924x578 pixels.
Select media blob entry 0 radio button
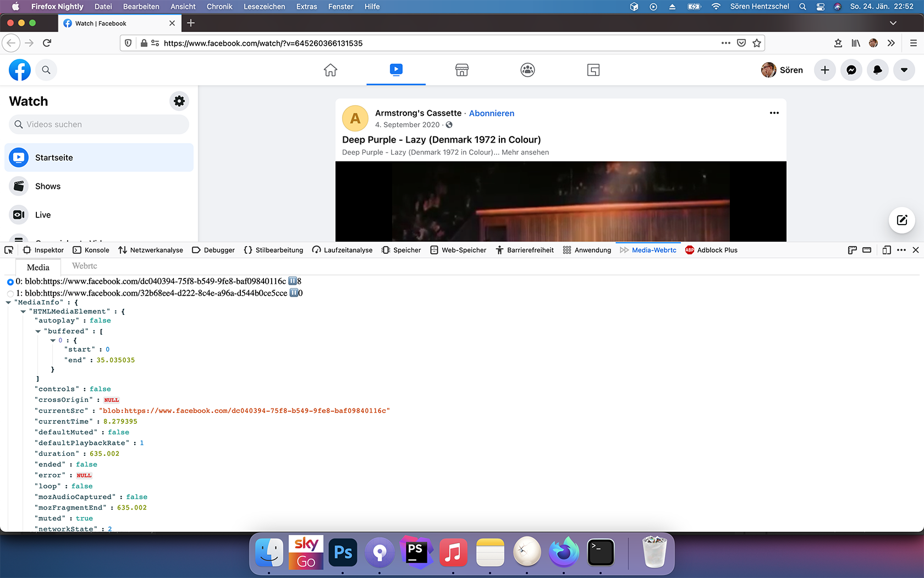pyautogui.click(x=10, y=282)
